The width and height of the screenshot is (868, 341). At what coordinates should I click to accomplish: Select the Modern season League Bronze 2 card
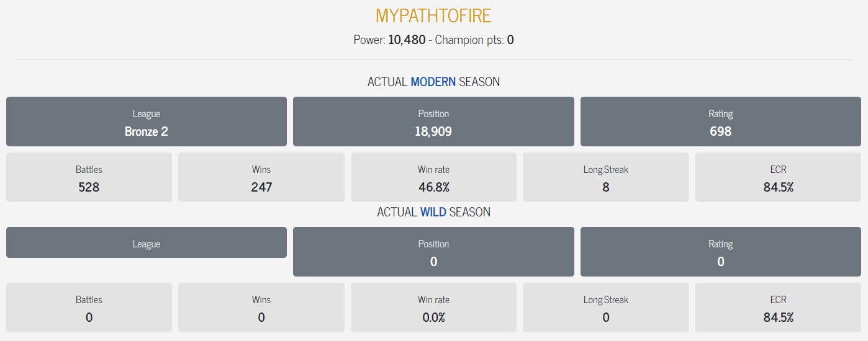coord(147,122)
